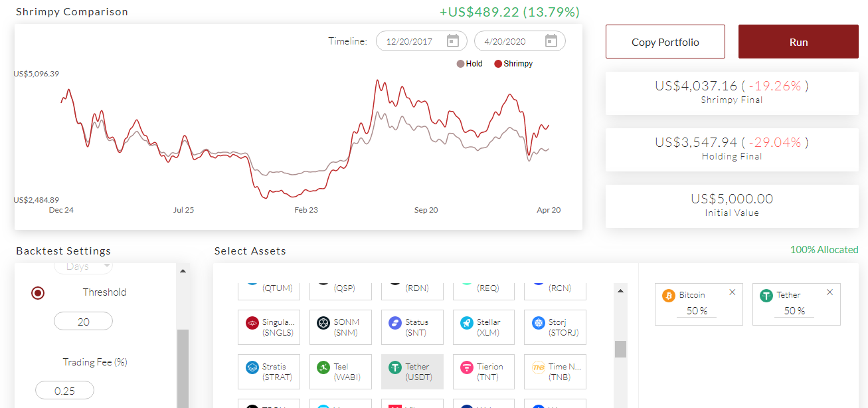The image size is (868, 408).
Task: Select the Tierion (TNT) asset icon
Action: coord(467,367)
